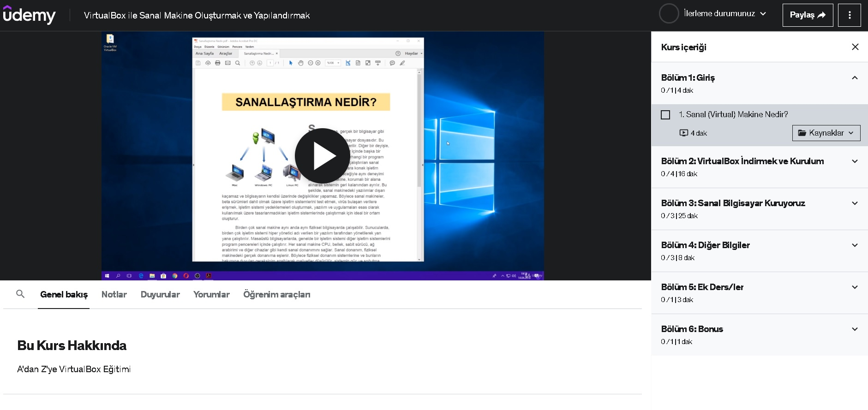The width and height of the screenshot is (868, 410).
Task: Expand Bölüm 4: Diğer Bilgiler section
Action: click(760, 251)
